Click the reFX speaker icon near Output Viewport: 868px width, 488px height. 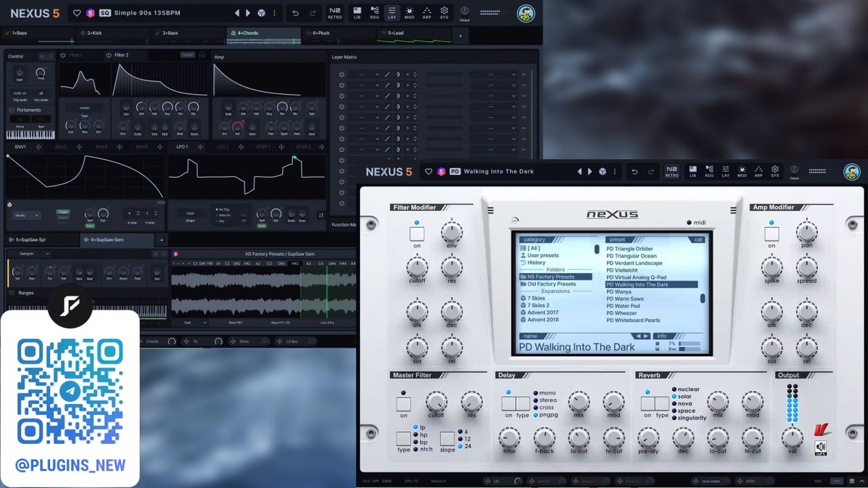point(820,448)
